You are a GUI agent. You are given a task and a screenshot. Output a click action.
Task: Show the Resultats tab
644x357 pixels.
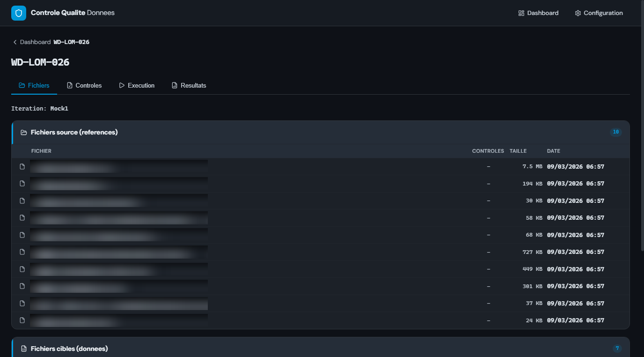[x=189, y=86]
